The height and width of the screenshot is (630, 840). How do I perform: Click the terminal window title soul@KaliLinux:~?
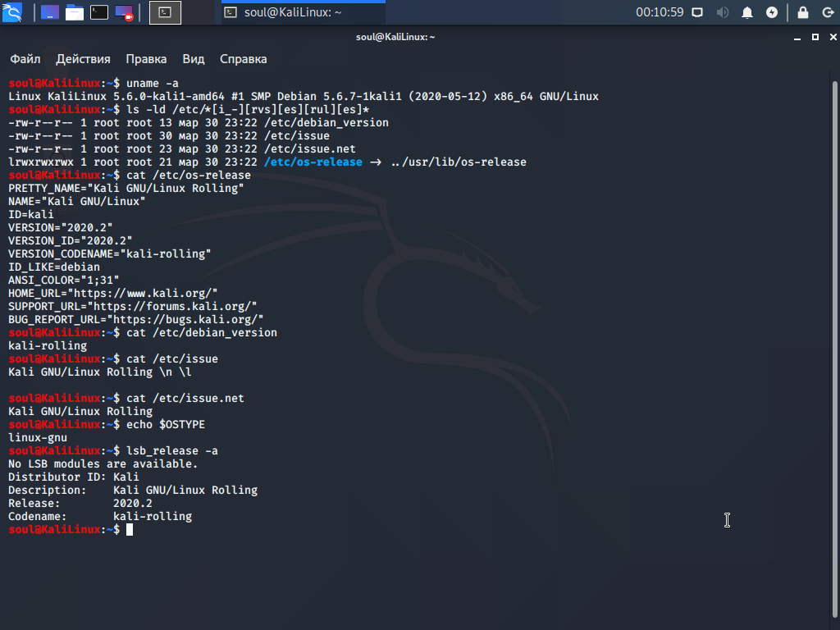(395, 37)
